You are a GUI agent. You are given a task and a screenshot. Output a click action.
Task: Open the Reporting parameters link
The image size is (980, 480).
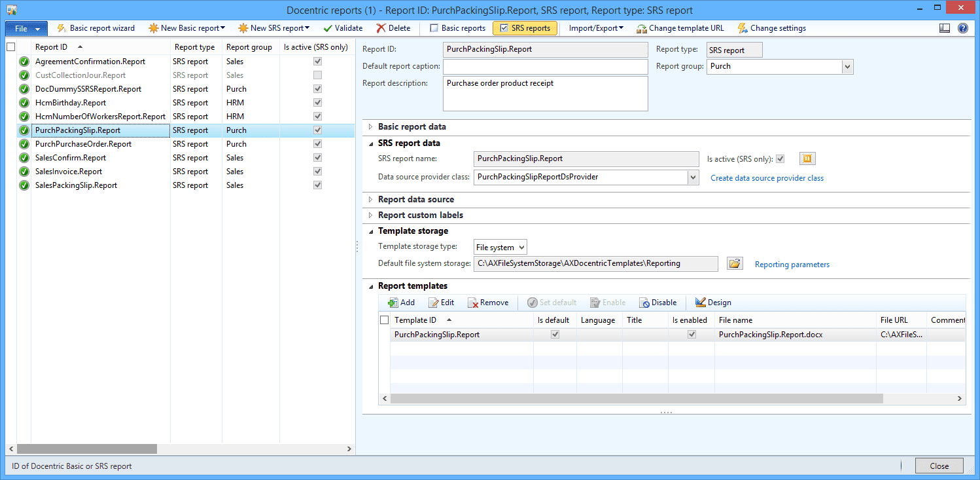(x=792, y=265)
